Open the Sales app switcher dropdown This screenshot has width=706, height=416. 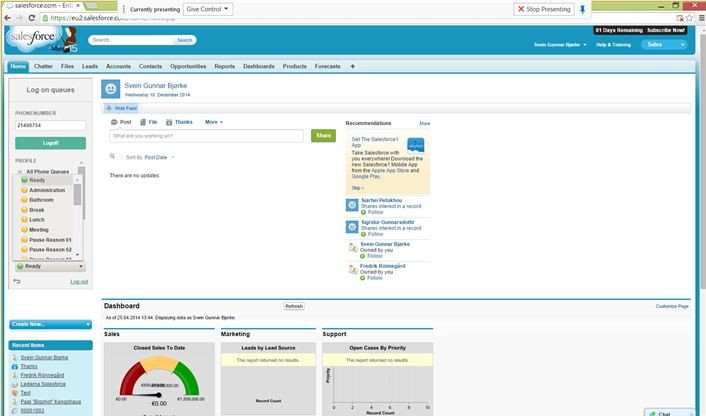(x=664, y=44)
